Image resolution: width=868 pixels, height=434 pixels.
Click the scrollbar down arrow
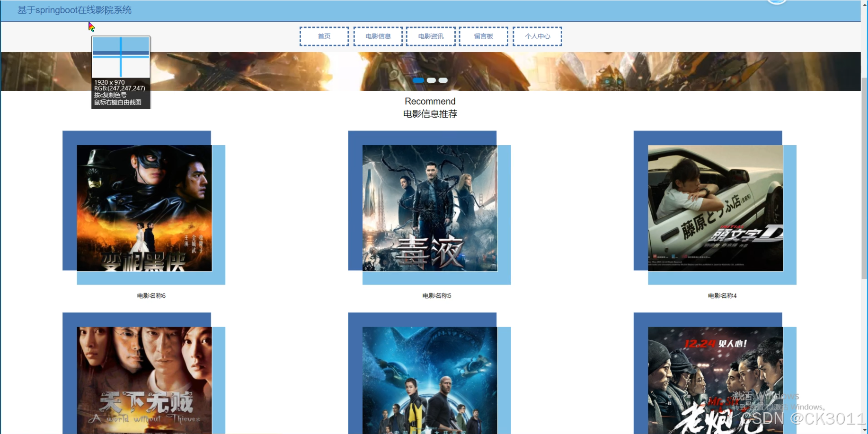(864, 430)
